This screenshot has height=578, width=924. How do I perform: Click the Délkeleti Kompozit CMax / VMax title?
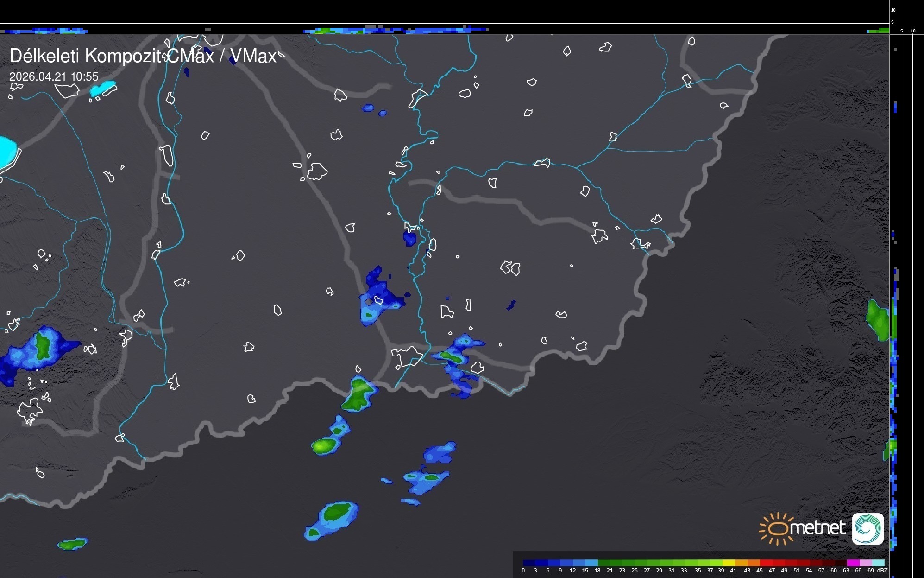[x=143, y=56]
